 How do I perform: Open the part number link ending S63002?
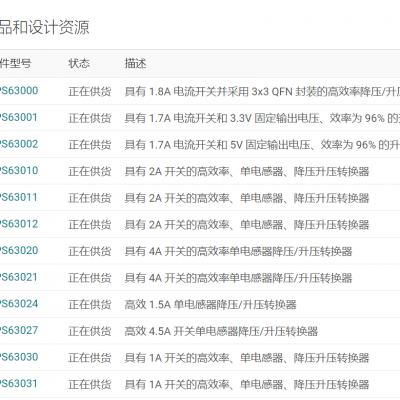pyautogui.click(x=19, y=144)
